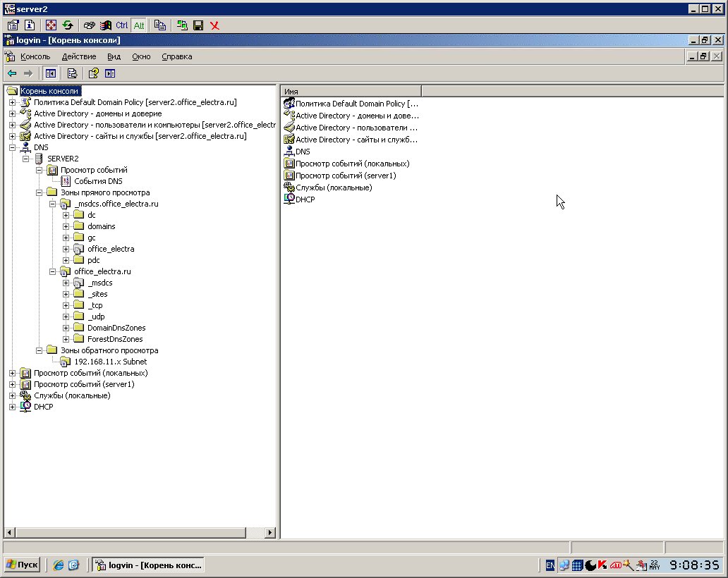Collapse Зоны обратного просмотра node

[40, 350]
